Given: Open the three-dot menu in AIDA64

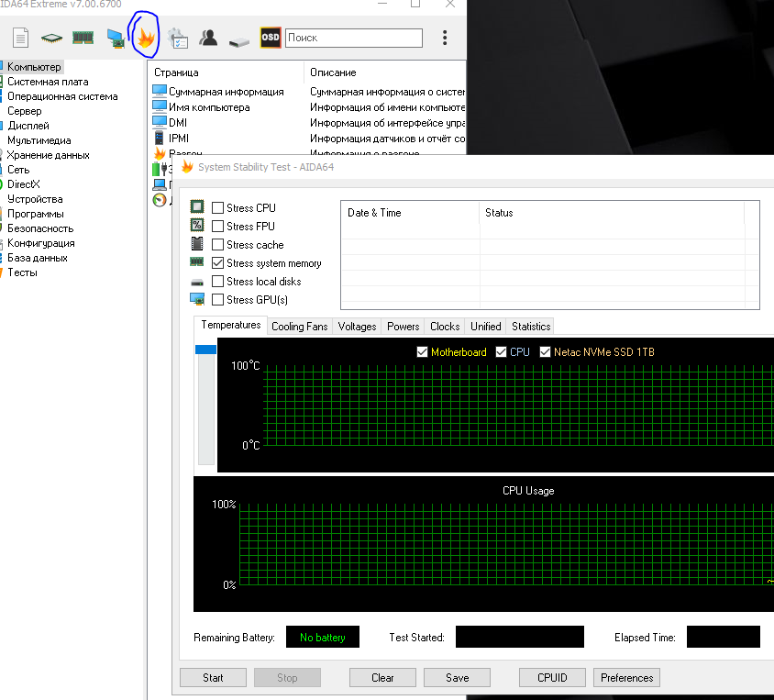Looking at the screenshot, I should 445,38.
